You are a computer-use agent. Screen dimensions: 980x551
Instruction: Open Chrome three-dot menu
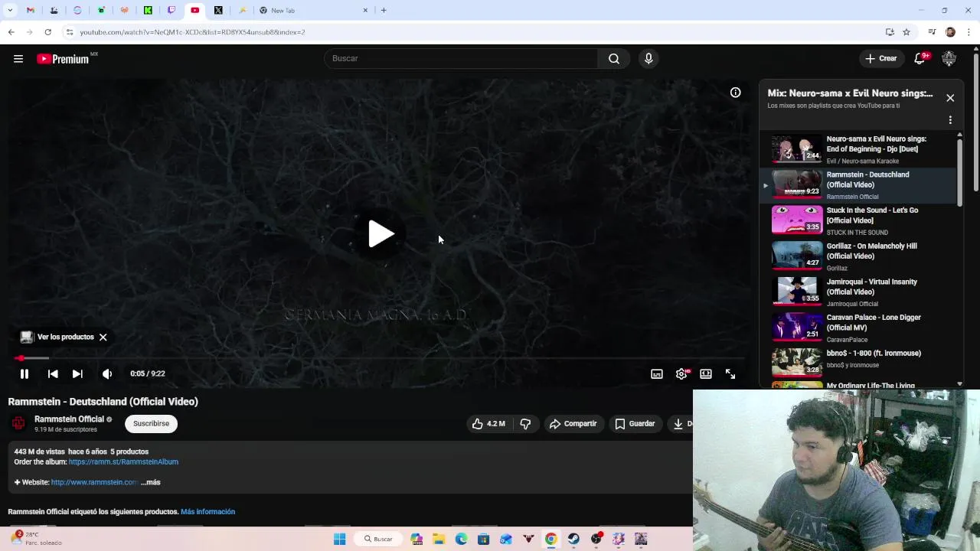pos(969,32)
